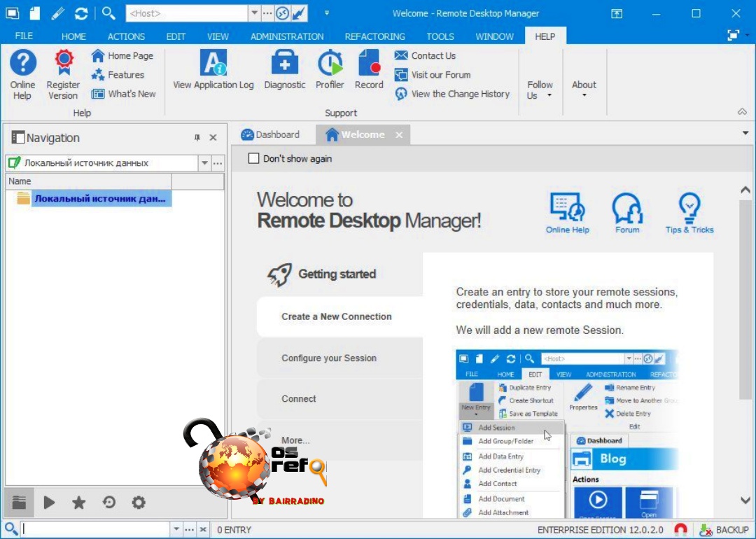Screen dimensions: 756x539
Task: Open the Features item
Action: 118,75
